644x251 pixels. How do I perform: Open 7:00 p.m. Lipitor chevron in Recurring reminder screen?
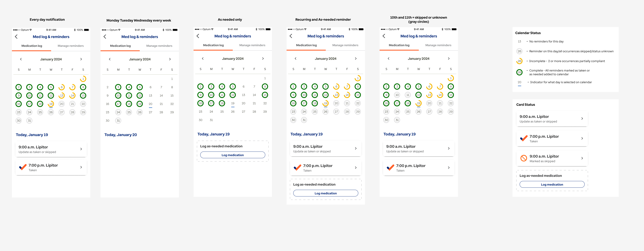(356, 168)
